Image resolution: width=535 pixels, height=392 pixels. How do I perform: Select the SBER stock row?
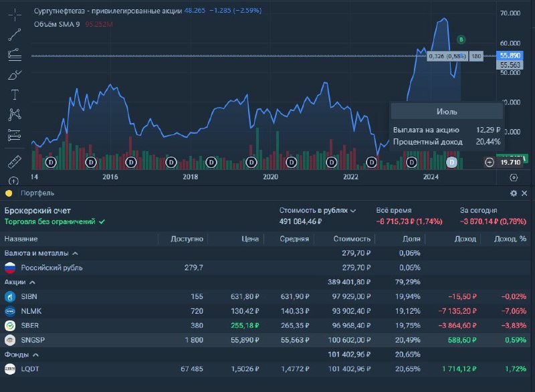265,326
